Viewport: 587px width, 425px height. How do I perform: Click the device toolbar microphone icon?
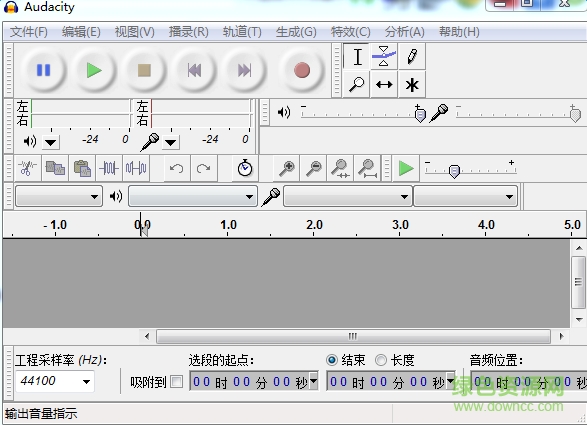[271, 197]
